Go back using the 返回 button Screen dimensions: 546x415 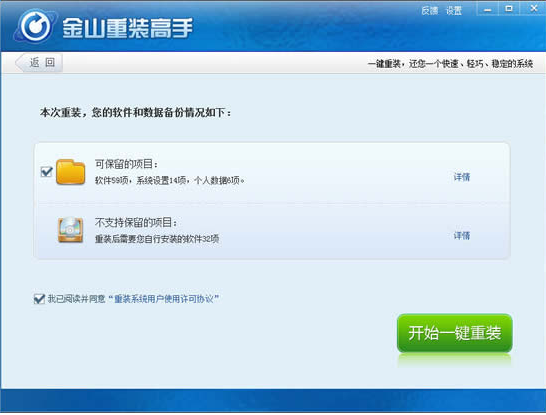(x=39, y=63)
